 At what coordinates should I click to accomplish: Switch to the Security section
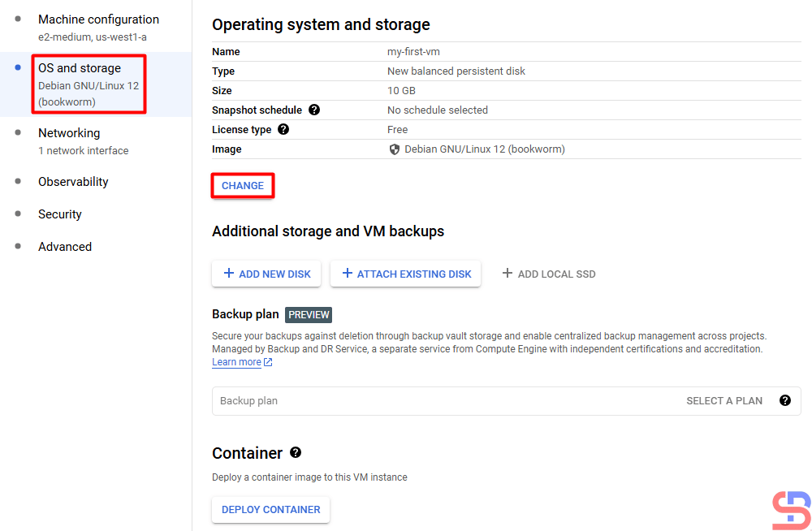click(x=60, y=214)
